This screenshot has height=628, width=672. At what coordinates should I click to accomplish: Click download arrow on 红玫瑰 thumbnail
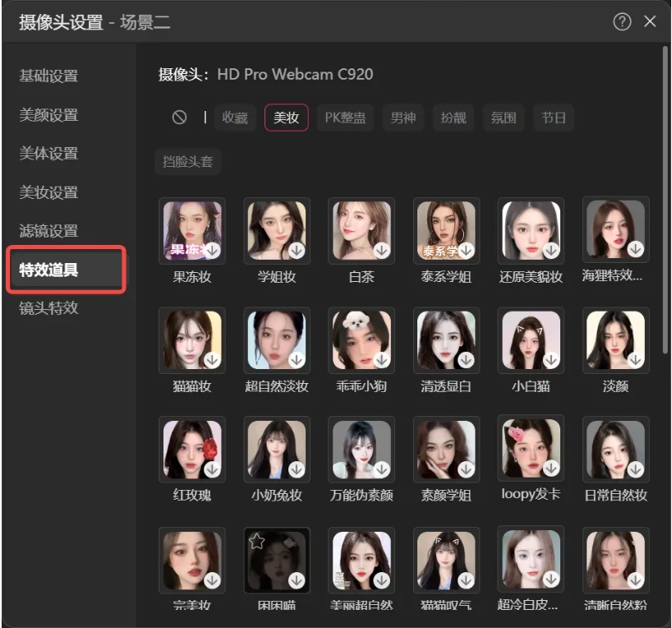pos(212,469)
